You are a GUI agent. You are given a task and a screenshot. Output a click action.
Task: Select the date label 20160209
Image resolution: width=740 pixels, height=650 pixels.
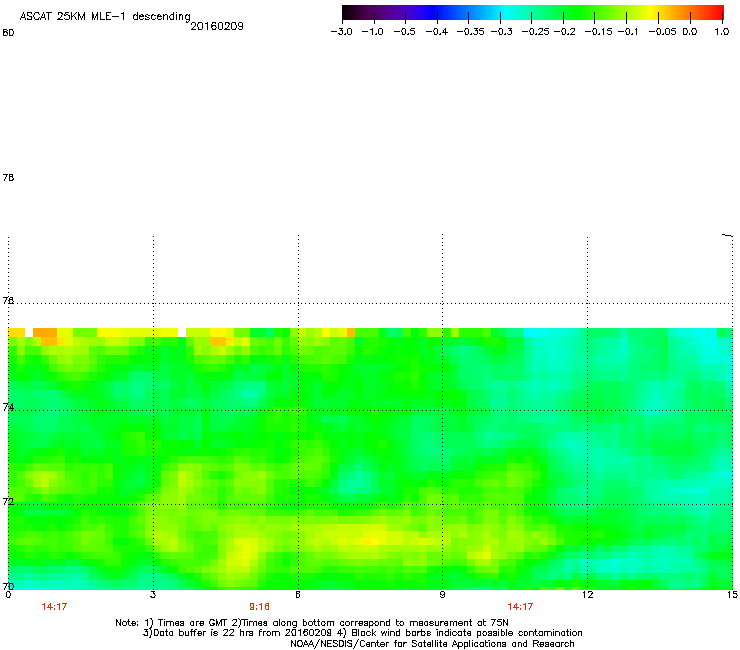pyautogui.click(x=217, y=26)
